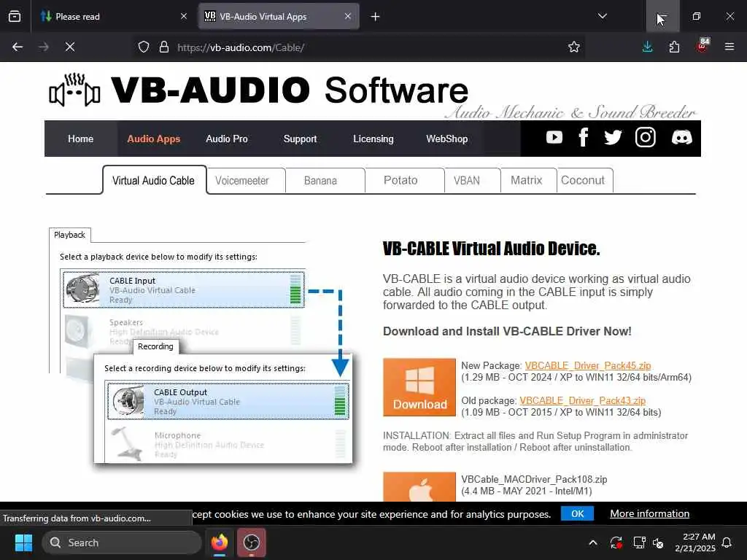The image size is (747, 560).
Task: Open the More information cookie link
Action: tap(650, 514)
